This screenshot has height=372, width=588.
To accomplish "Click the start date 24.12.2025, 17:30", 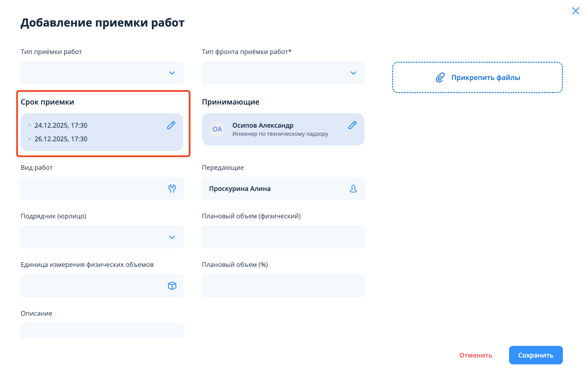I will click(x=61, y=125).
